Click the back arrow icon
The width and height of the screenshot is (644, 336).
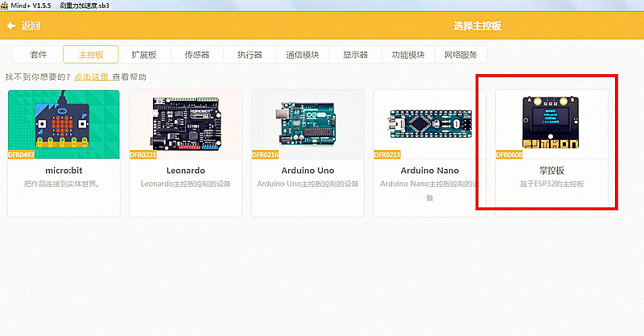11,26
